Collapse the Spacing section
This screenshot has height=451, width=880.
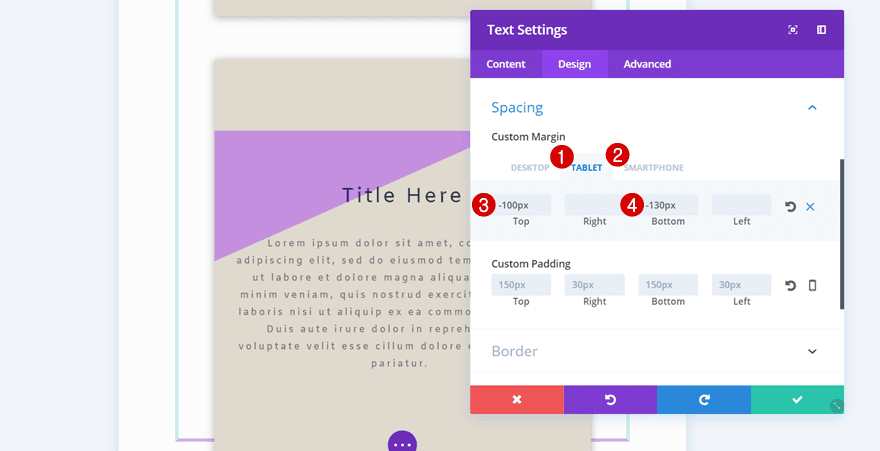(x=812, y=108)
